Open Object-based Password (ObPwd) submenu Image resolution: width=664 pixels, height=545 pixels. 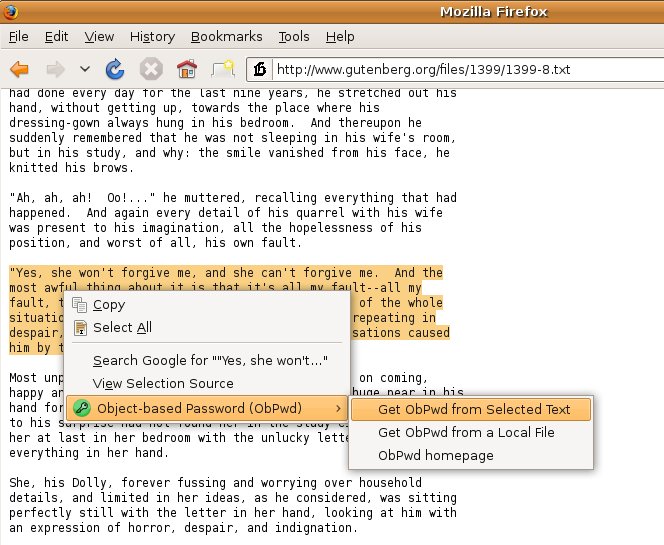(x=207, y=408)
